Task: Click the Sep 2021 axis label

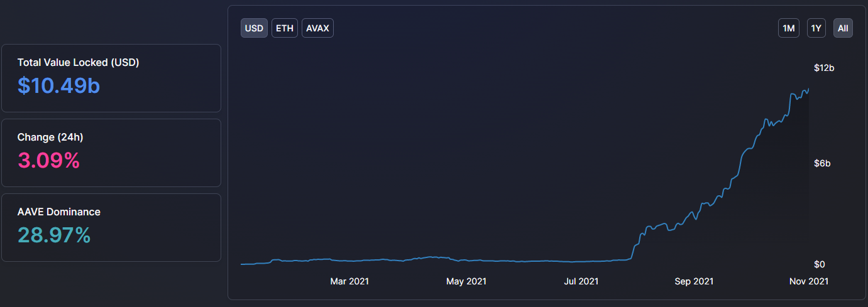Action: [x=694, y=281]
